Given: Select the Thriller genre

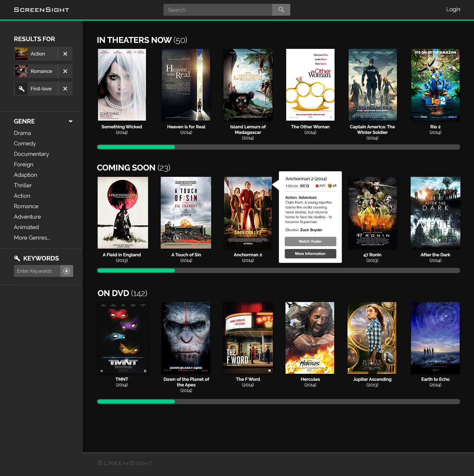Looking at the screenshot, I should [23, 186].
